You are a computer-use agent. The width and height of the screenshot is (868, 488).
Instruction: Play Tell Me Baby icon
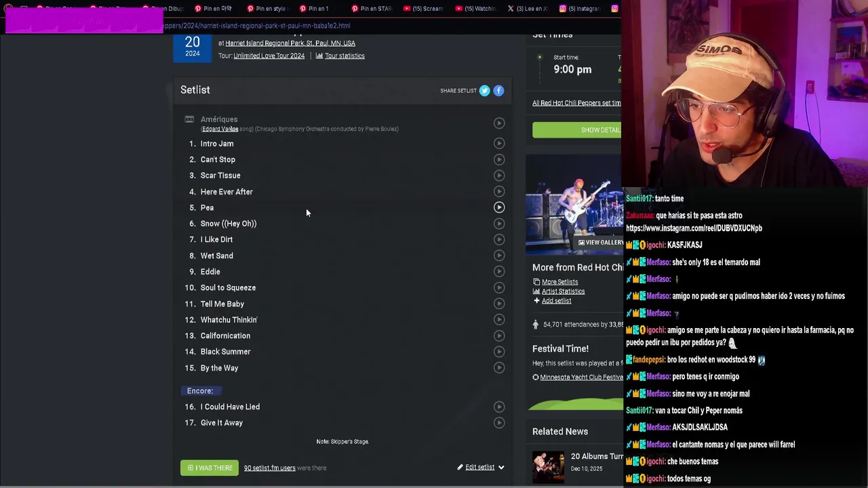[x=499, y=304]
